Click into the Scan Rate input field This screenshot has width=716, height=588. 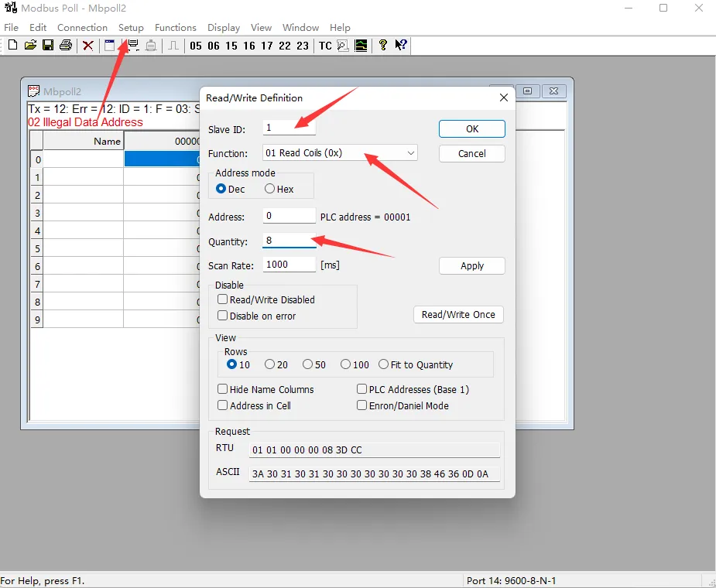tap(289, 265)
